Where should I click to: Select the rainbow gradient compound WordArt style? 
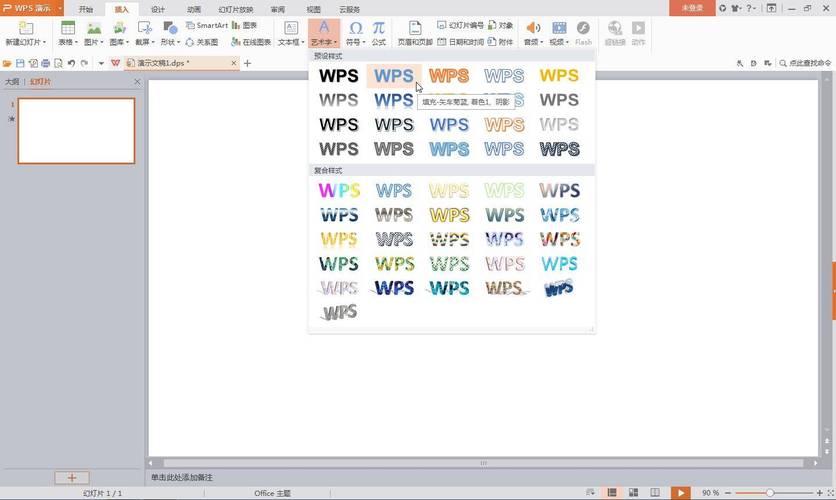pyautogui.click(x=339, y=190)
